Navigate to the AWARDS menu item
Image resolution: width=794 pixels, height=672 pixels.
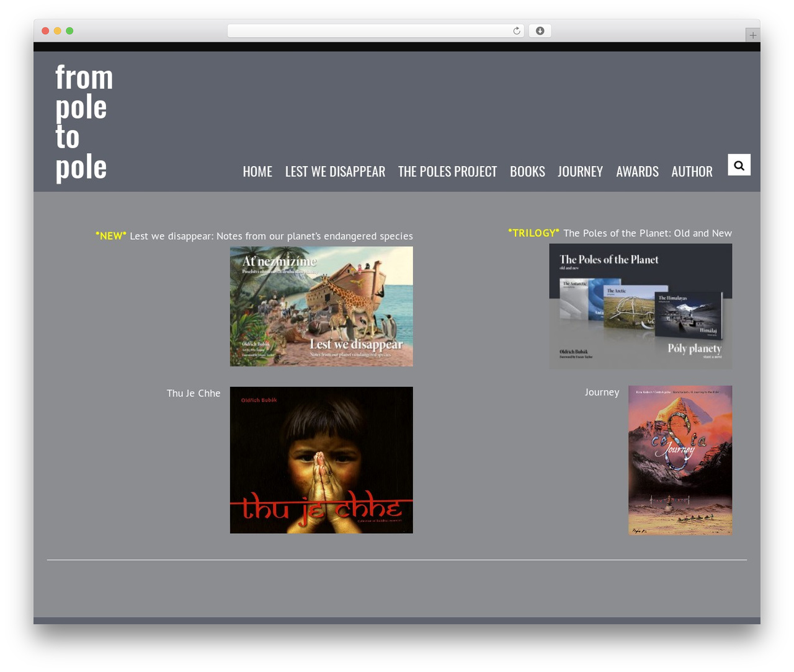[x=637, y=172]
